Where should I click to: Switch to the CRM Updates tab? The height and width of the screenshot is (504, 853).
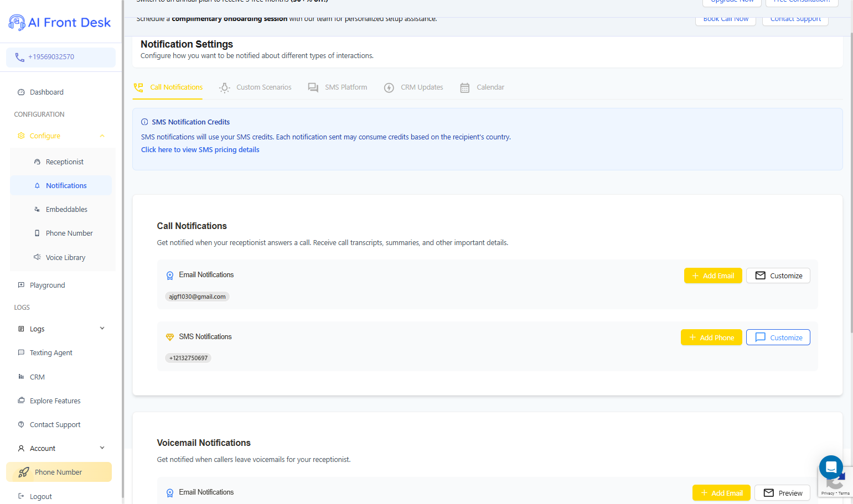click(413, 87)
